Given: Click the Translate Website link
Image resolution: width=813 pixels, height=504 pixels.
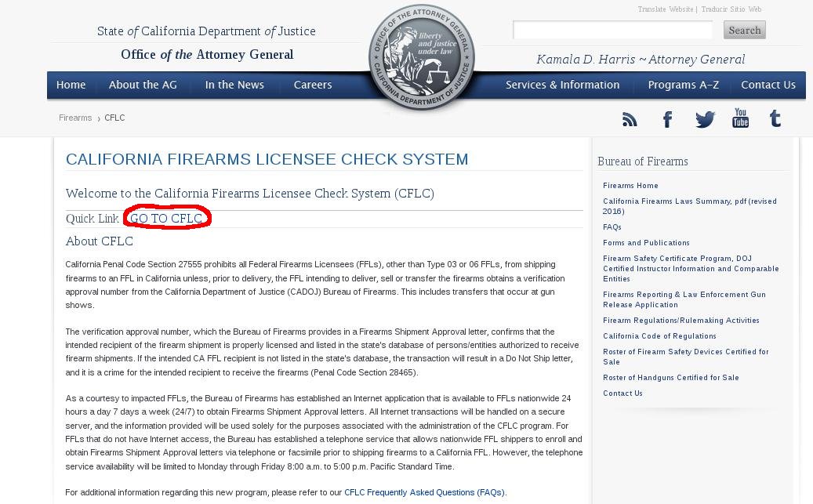Looking at the screenshot, I should point(666,9).
